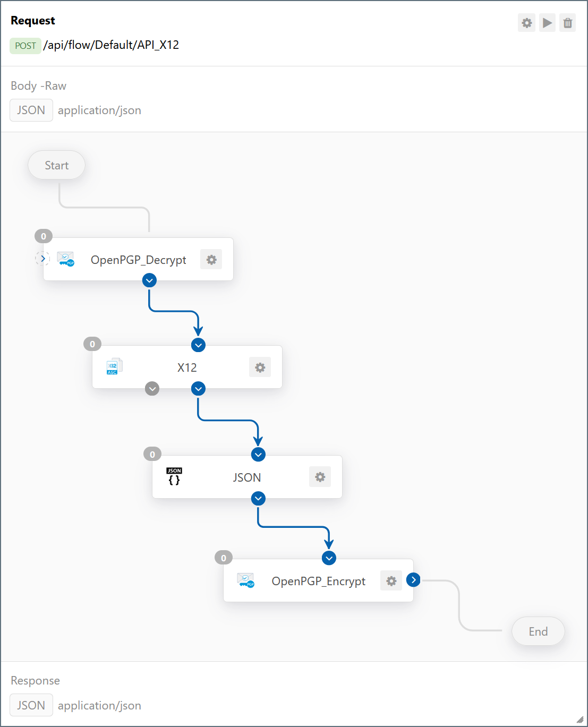Run the API_X12 flow with play icon

point(547,23)
